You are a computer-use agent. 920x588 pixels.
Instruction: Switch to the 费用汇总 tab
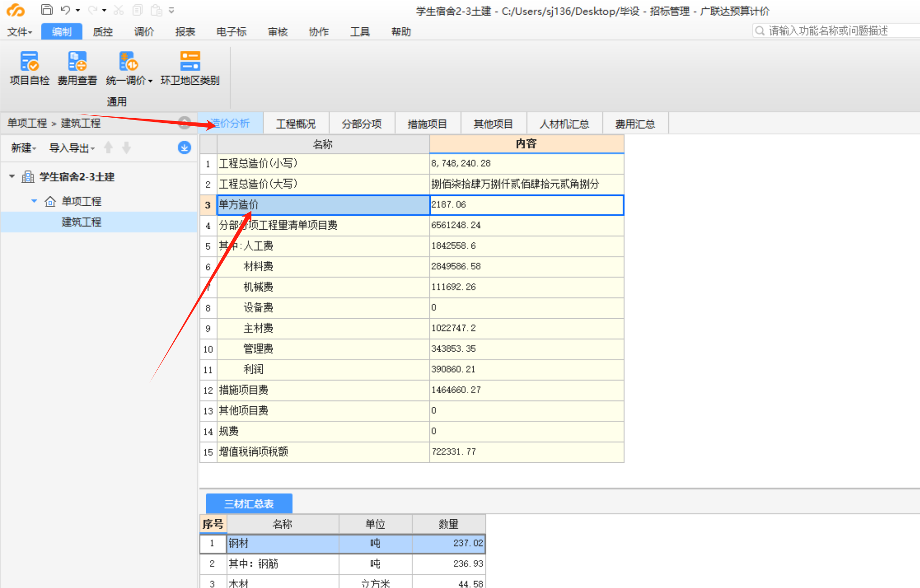(635, 124)
